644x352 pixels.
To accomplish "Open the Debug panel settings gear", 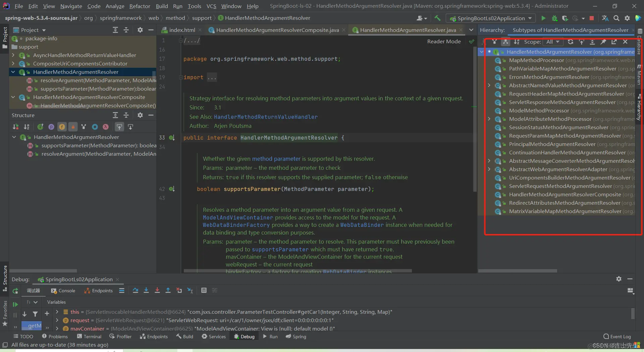I will 619,279.
